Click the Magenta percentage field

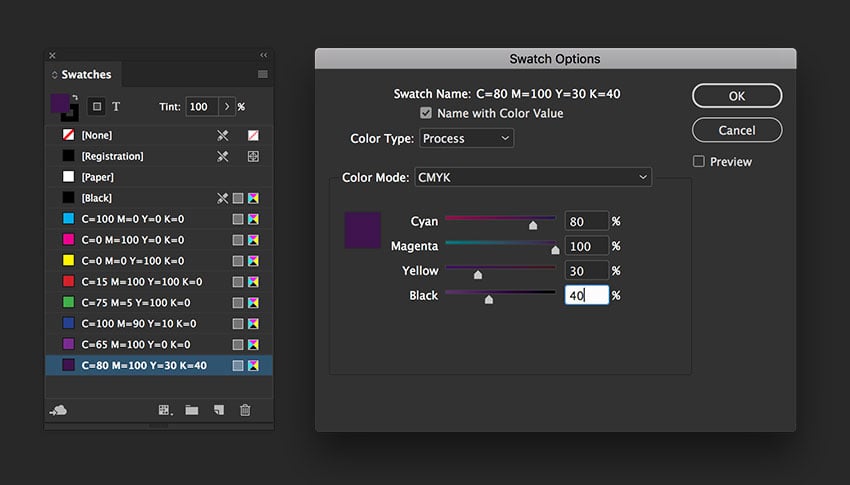tap(587, 246)
